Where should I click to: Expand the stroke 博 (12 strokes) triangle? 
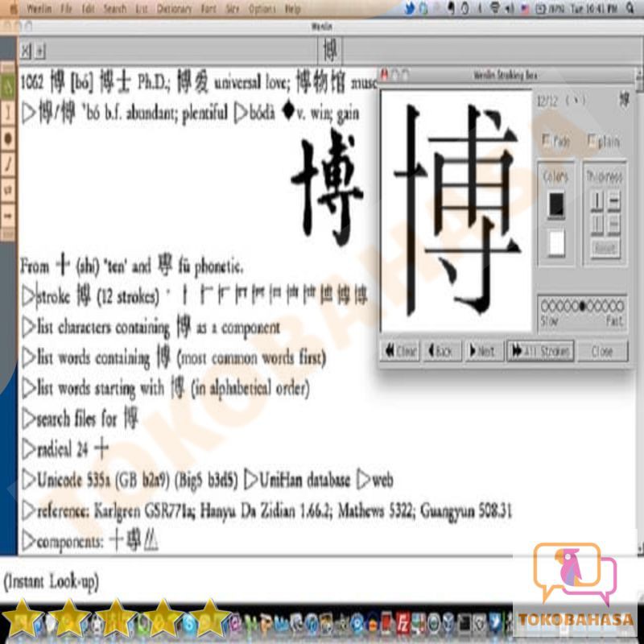click(x=29, y=297)
